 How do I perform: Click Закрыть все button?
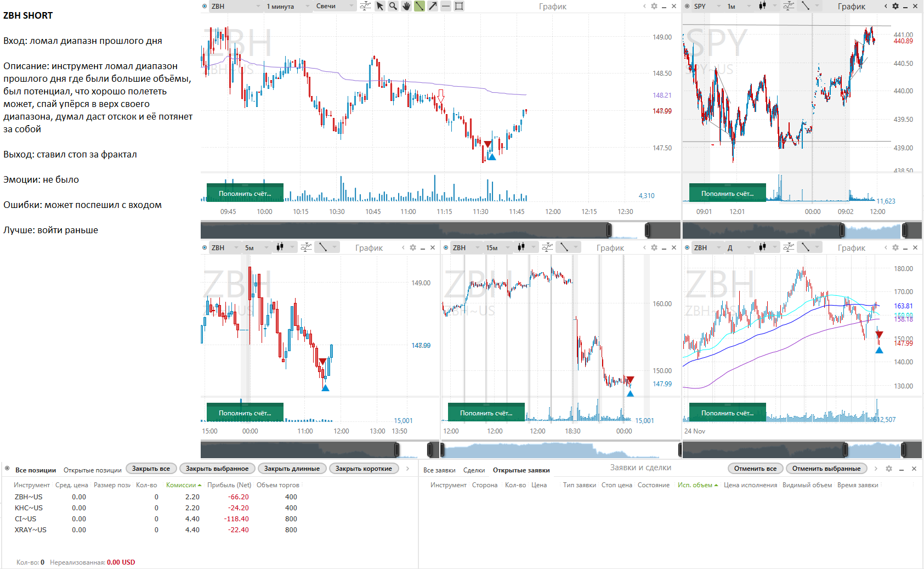pos(151,469)
